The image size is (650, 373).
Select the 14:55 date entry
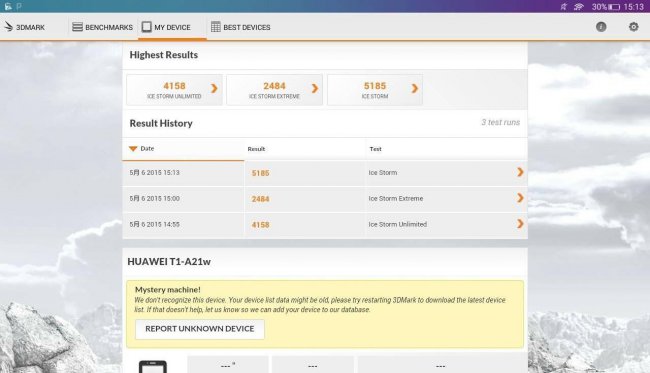tap(154, 224)
